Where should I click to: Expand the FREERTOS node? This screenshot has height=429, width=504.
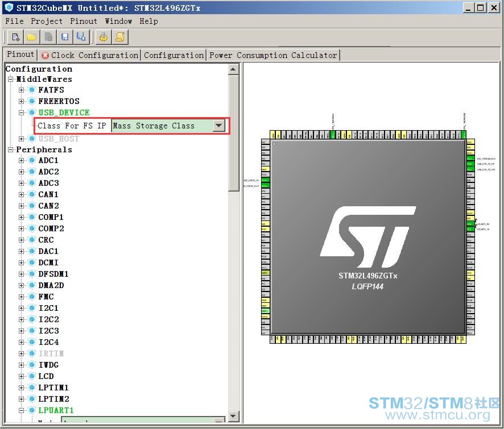21,101
